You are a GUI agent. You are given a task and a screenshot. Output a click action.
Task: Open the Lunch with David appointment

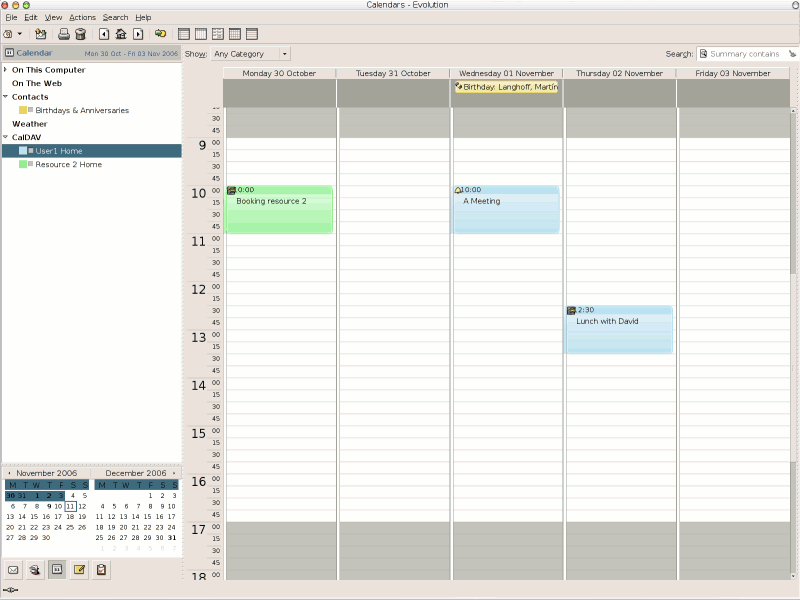click(x=618, y=330)
